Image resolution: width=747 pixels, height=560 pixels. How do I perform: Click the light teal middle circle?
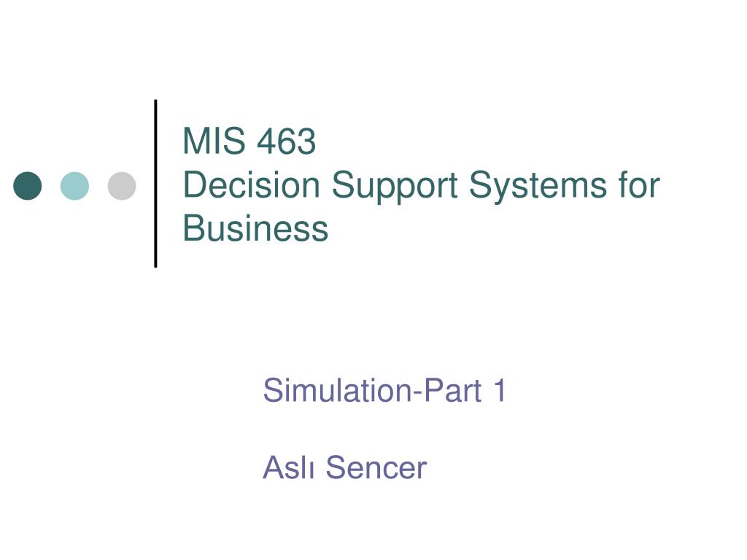tap(75, 186)
